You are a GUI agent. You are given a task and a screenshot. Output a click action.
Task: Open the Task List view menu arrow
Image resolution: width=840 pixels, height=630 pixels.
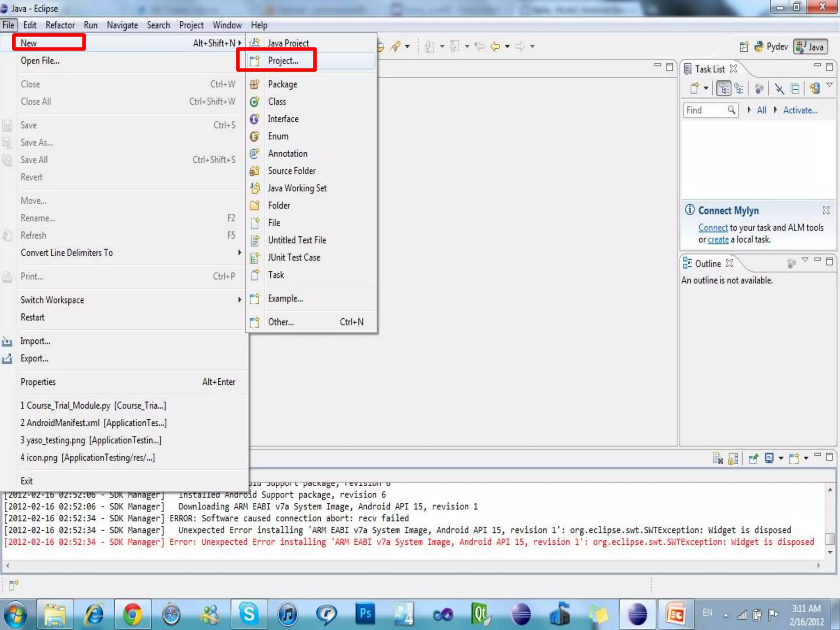pos(829,85)
